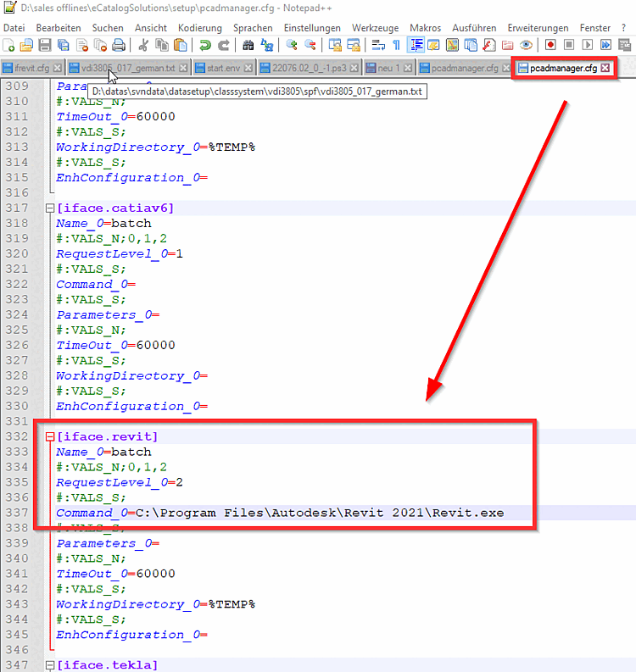Viewport: 636px width, 672px height.
Task: Click the [iface.revit] section header text
Action: click(107, 436)
